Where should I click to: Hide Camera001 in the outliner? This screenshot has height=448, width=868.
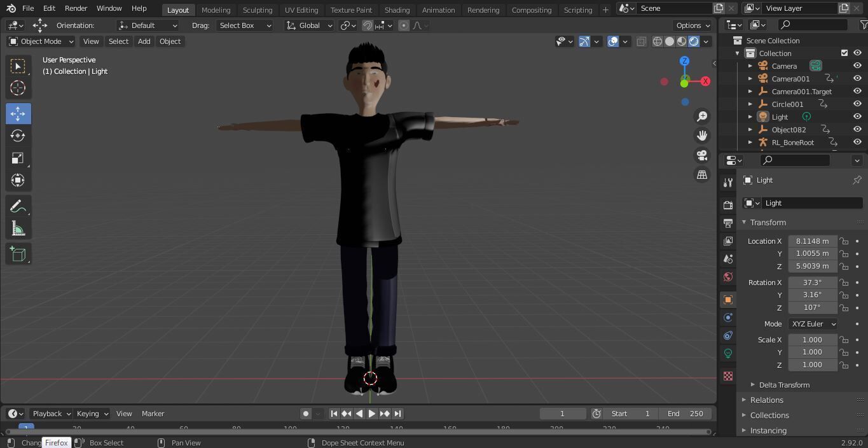[x=857, y=78]
